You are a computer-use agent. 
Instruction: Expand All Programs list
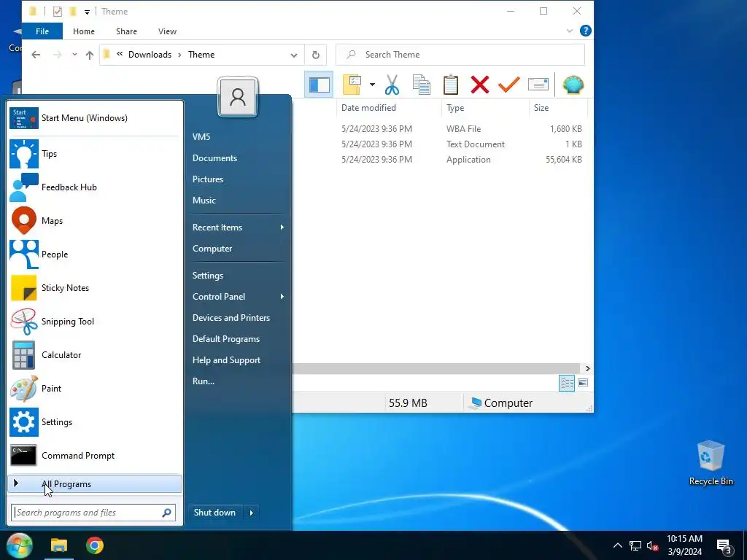(95, 484)
